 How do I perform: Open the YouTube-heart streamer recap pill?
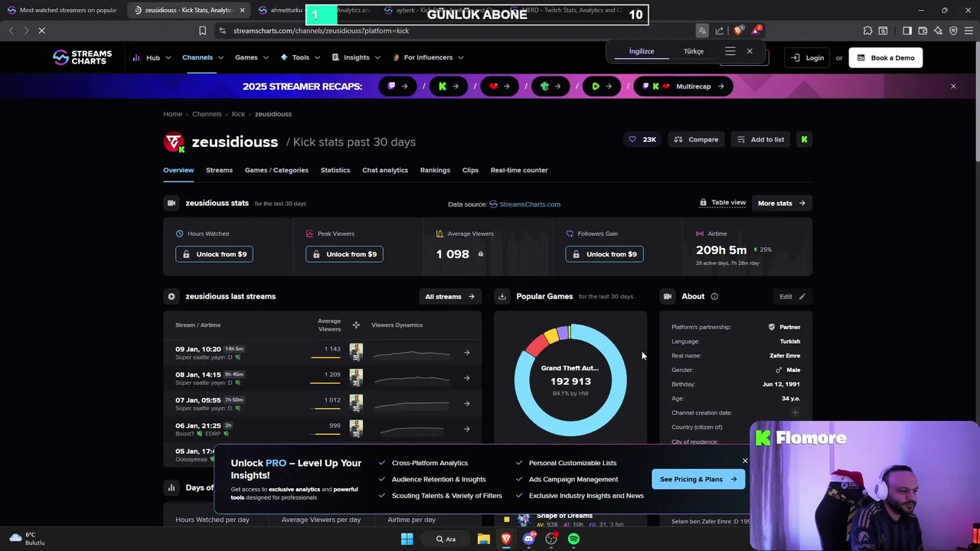tap(500, 86)
